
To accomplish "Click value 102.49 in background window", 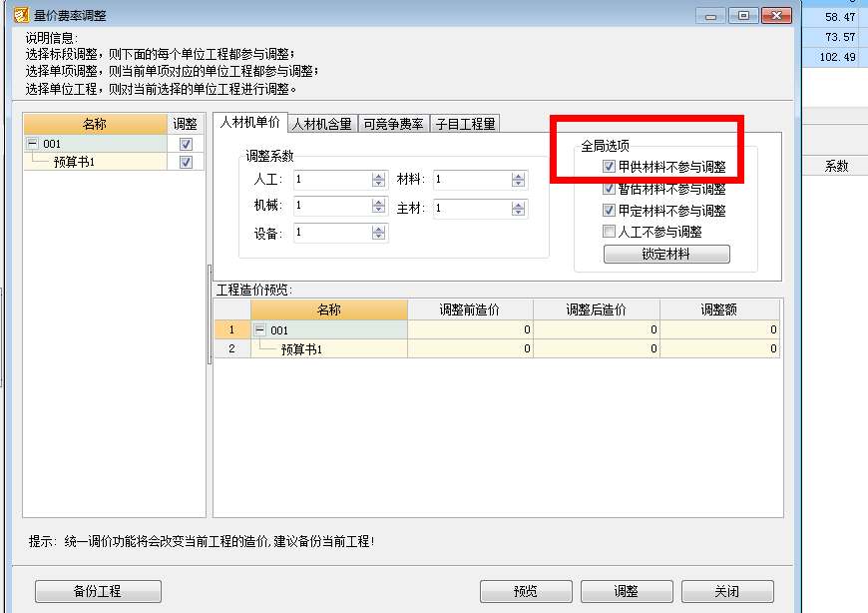I will coord(837,57).
